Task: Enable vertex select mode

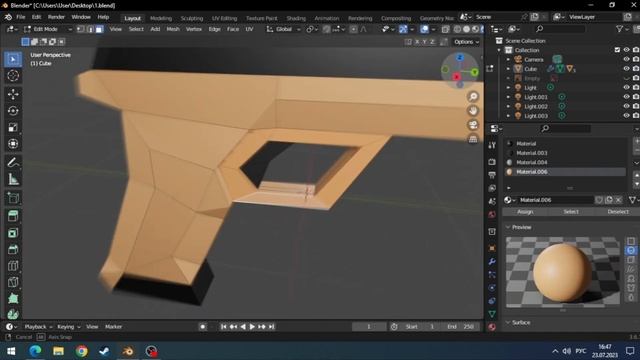Action: [81, 29]
